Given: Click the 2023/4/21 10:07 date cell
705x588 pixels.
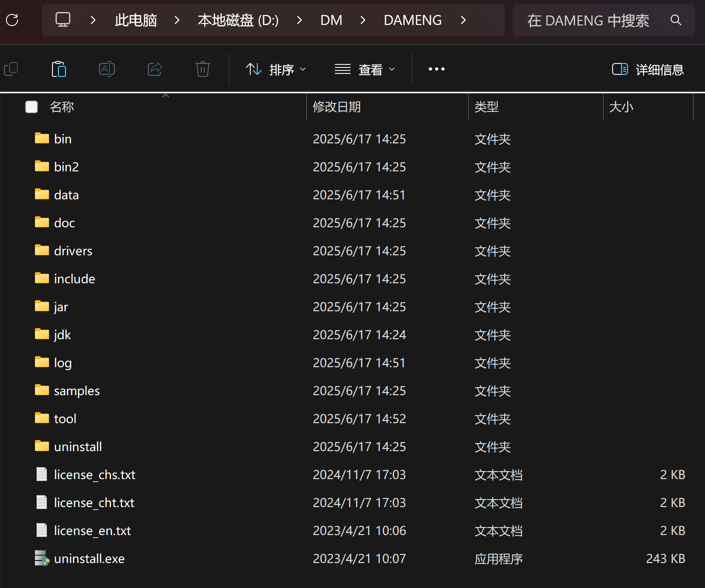Looking at the screenshot, I should coord(359,559).
